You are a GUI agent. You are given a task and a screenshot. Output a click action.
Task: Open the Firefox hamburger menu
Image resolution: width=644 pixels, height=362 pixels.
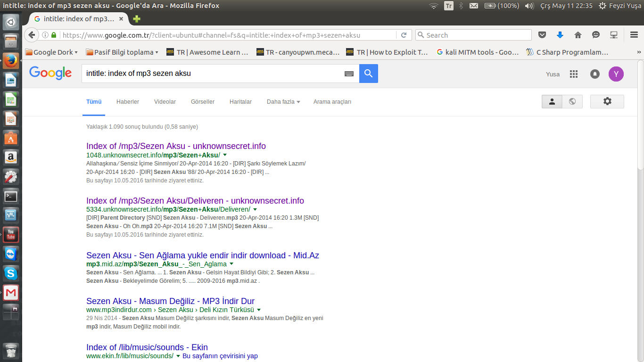point(634,35)
